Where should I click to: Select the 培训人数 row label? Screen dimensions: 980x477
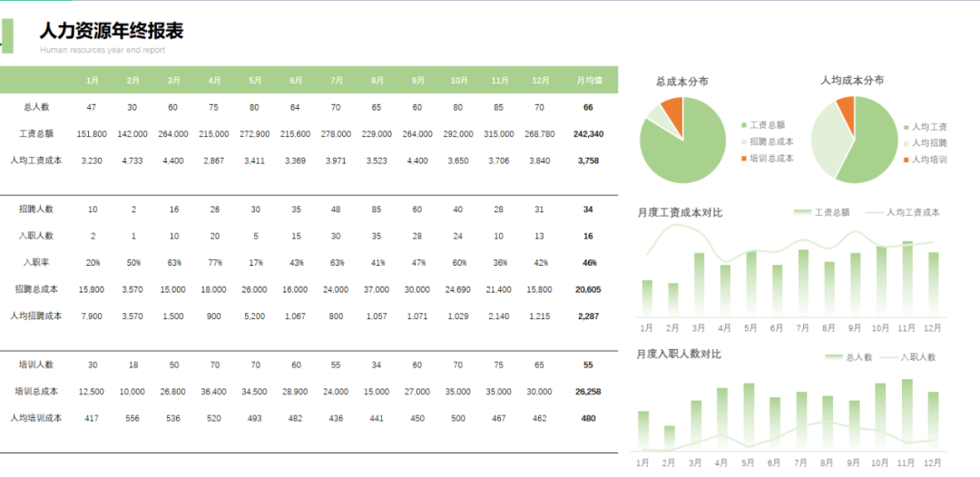pos(36,365)
